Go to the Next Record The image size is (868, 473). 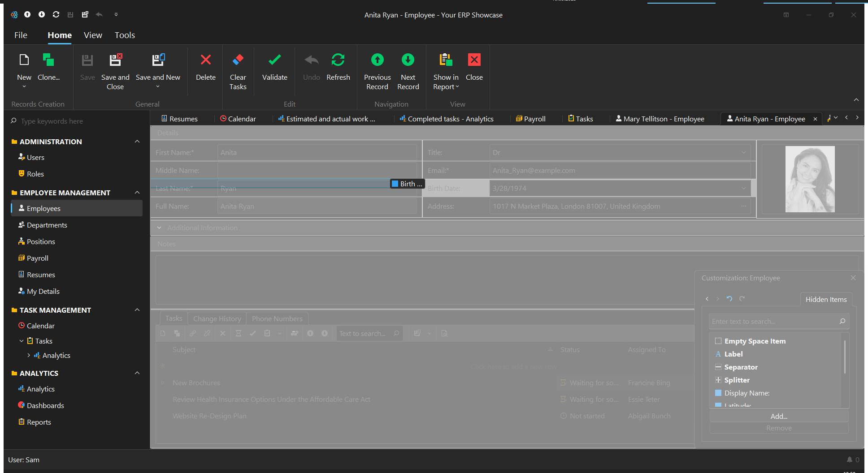point(408,60)
